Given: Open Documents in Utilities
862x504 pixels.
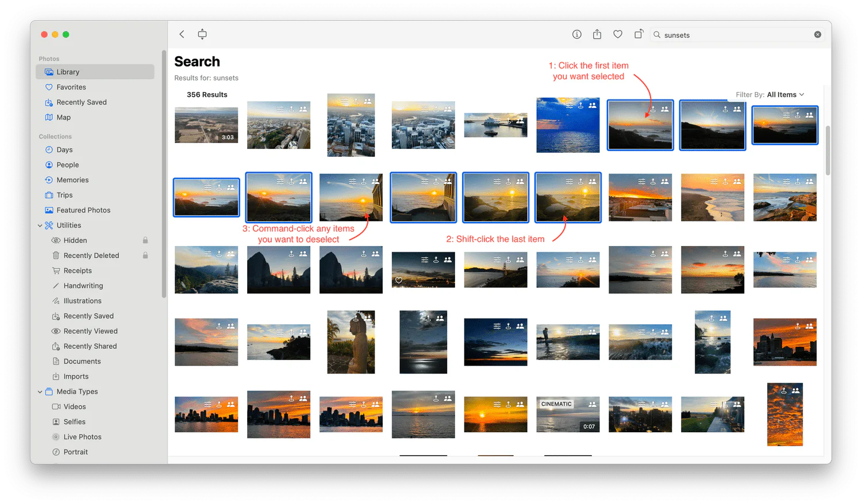Looking at the screenshot, I should tap(95, 361).
